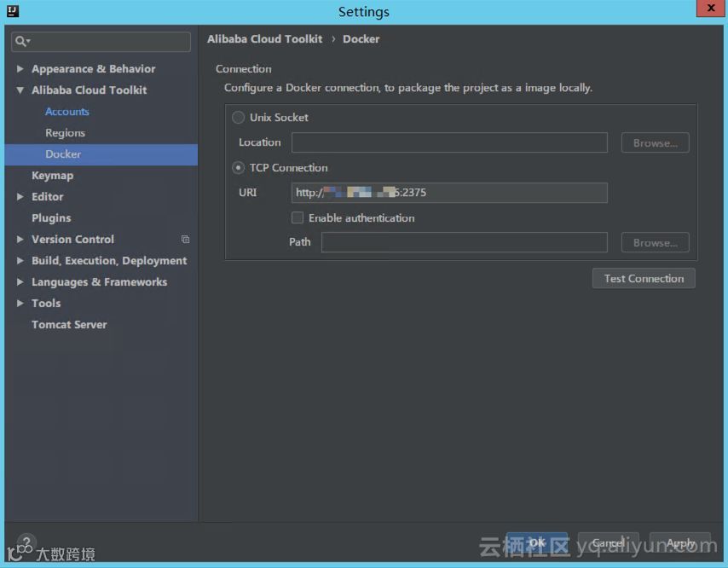The image size is (728, 568).
Task: Click the copy icon beside Version Control
Action: click(185, 239)
